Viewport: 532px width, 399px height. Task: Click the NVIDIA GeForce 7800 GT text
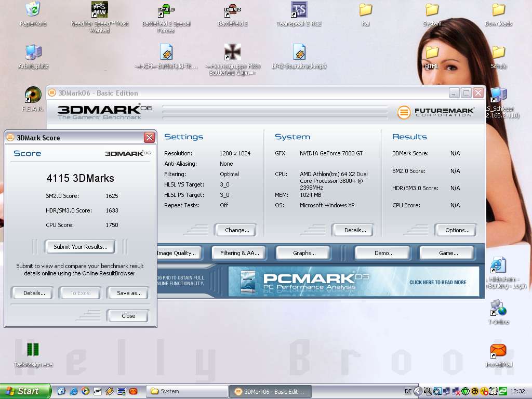331,153
